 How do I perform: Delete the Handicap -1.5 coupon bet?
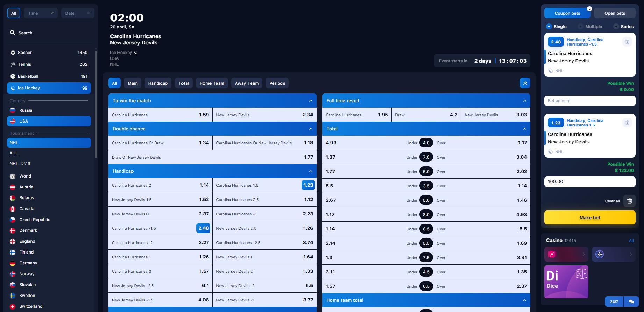pyautogui.click(x=627, y=42)
